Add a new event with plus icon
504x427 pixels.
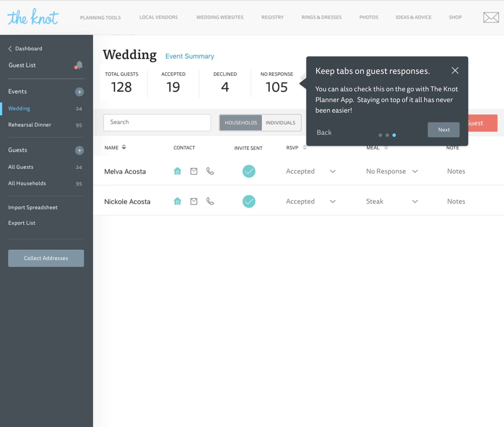pos(79,92)
